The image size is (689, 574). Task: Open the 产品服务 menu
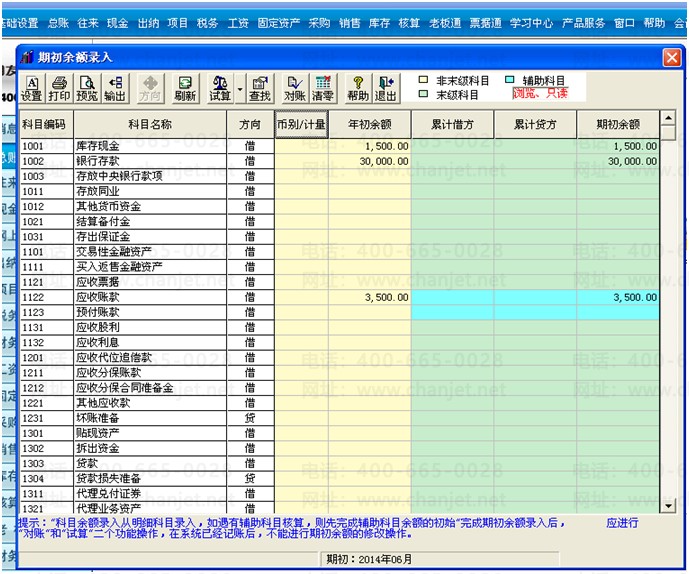tap(584, 23)
